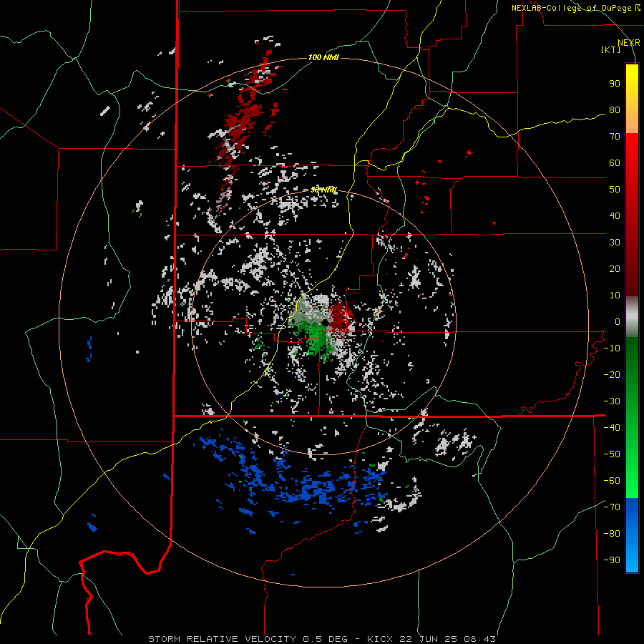Click the -20 value on the velocity scale

(612, 374)
